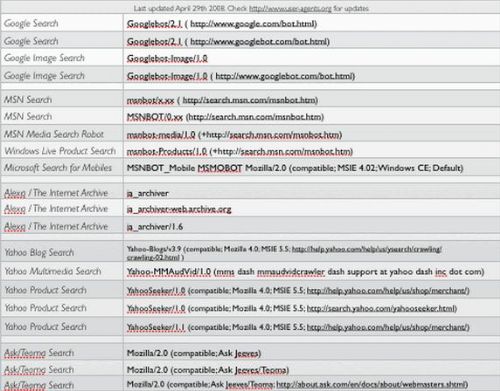This screenshot has width=500, height=391.
Task: Select the Windows Live Product Search label
Action: (x=60, y=151)
